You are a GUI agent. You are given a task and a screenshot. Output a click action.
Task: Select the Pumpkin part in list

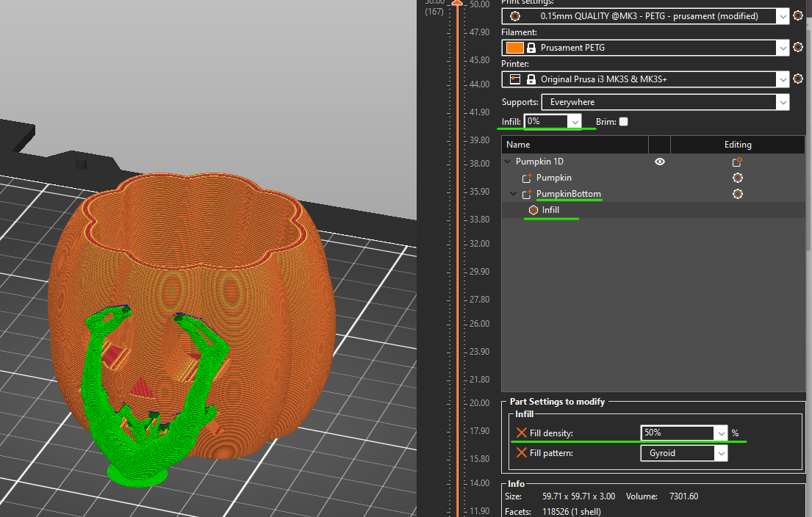[x=553, y=178]
